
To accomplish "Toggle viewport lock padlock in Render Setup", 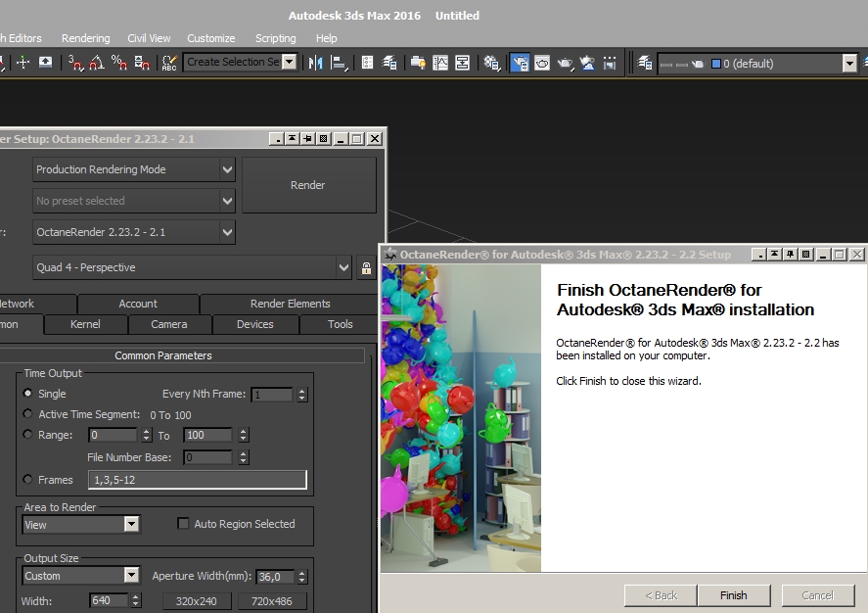I will coord(366,268).
